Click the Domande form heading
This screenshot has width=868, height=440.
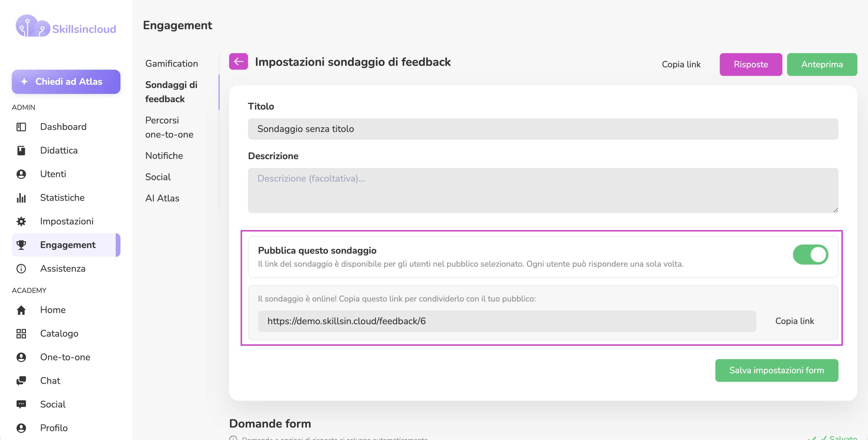[x=270, y=423]
